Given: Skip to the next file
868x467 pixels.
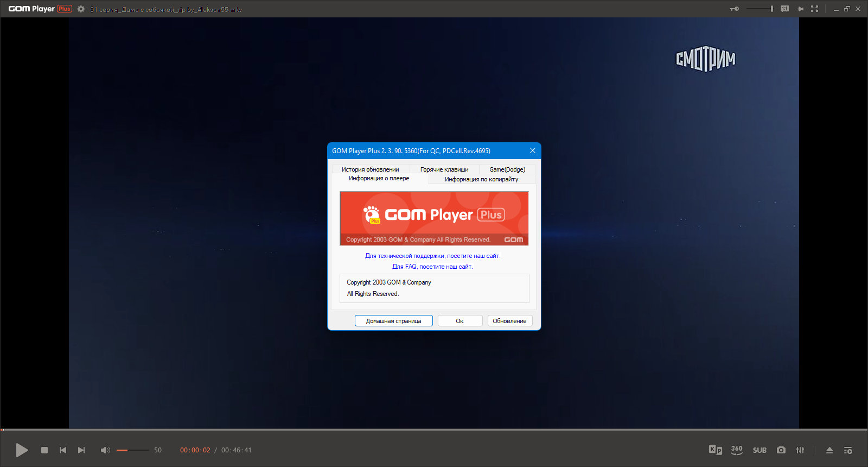Looking at the screenshot, I should coord(81,450).
